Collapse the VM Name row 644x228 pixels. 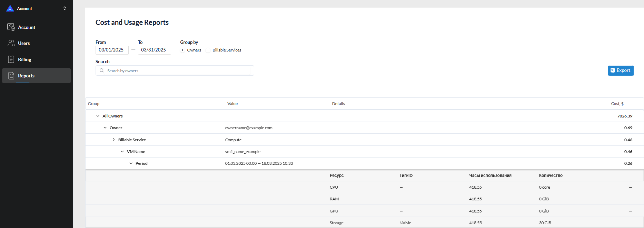coord(122,152)
